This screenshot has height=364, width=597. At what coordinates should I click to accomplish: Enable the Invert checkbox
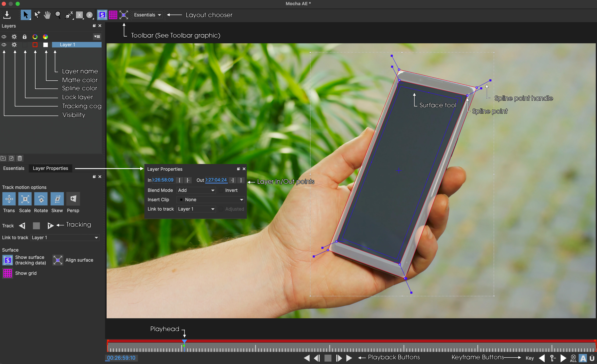pyautogui.click(x=221, y=190)
